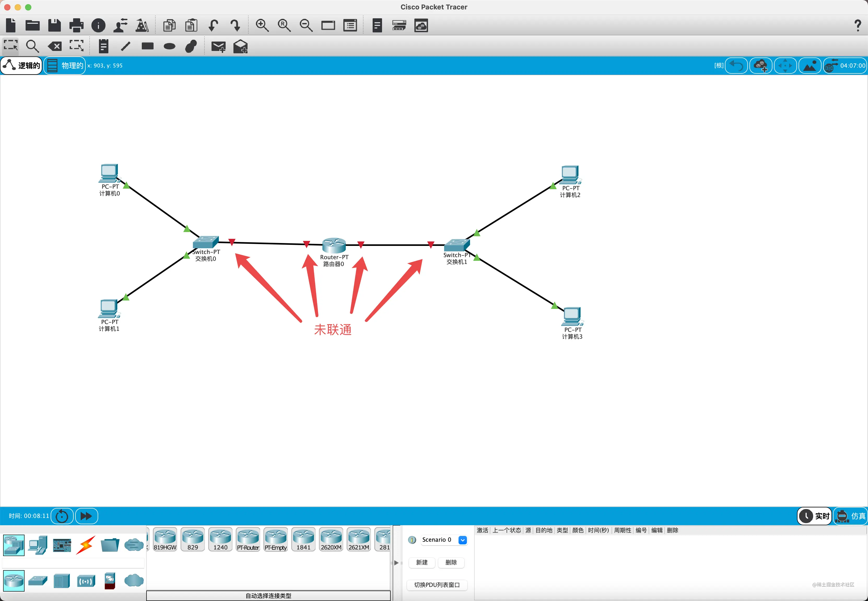Save the project with the floppy icon
Image resolution: width=868 pixels, height=601 pixels.
[x=55, y=25]
